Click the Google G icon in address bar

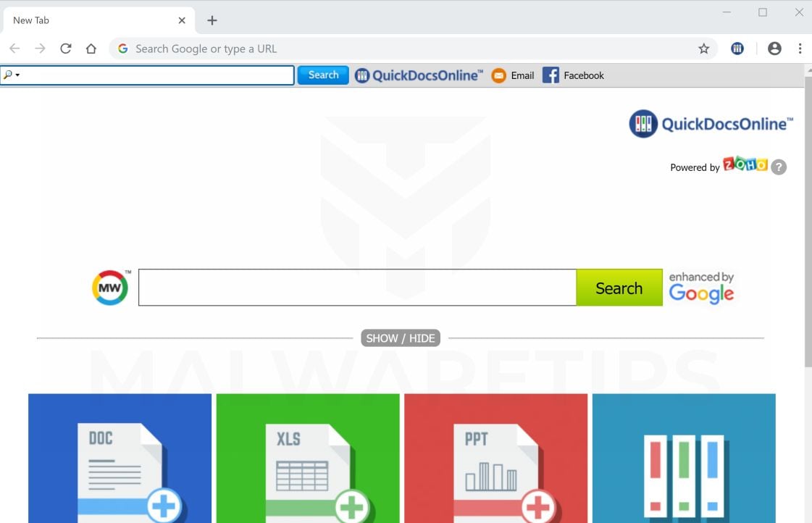point(122,49)
